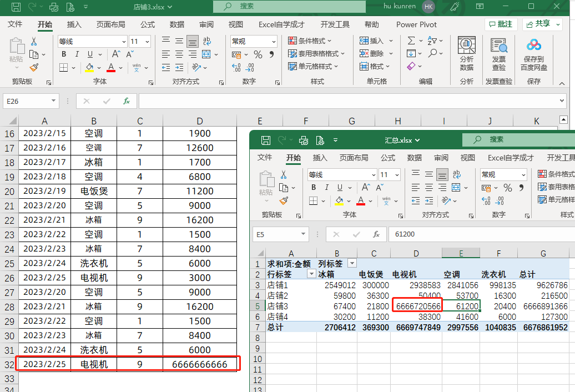
Task: Toggle Bold in 店铺3 font group
Action: click(x=64, y=54)
